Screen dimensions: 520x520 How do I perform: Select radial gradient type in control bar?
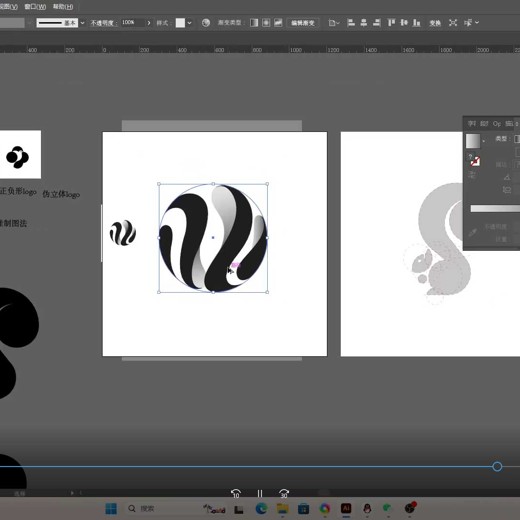coord(266,23)
